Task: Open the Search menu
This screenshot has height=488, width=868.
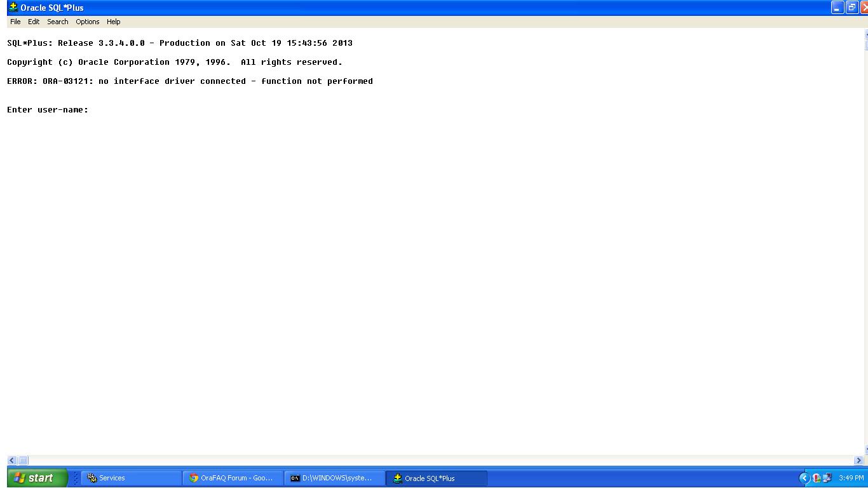Action: [x=57, y=22]
